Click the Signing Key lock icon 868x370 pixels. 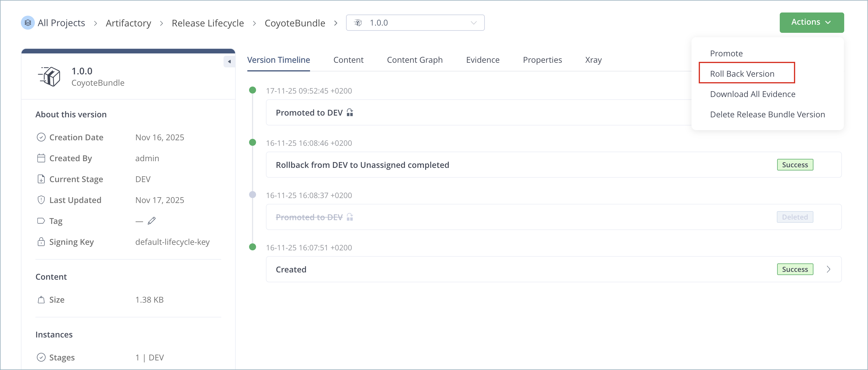tap(41, 242)
